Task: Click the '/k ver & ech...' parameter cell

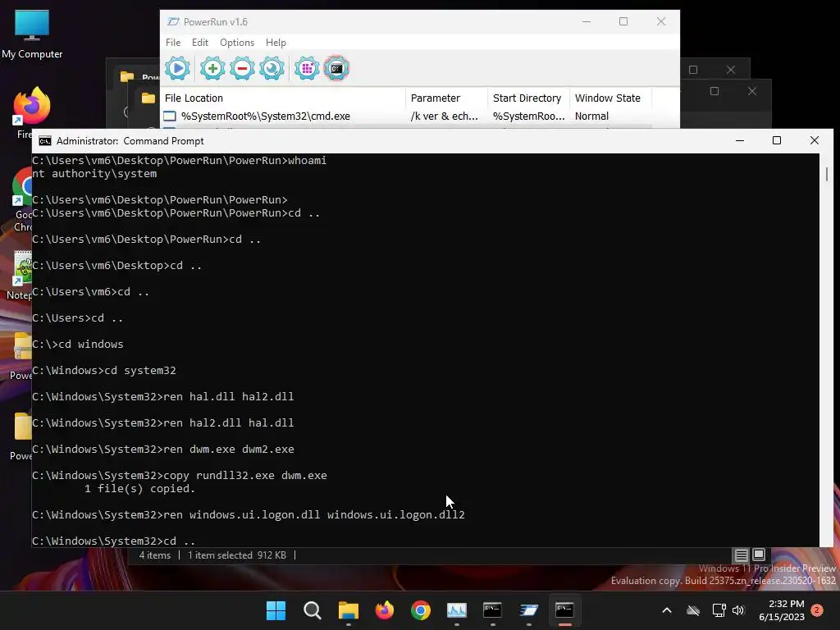Action: click(x=444, y=116)
